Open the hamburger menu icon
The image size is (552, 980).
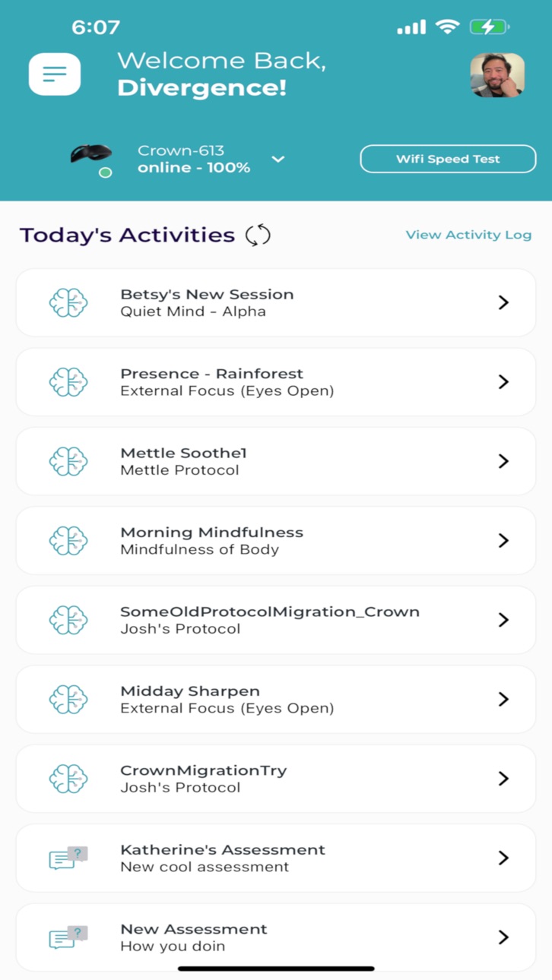click(x=55, y=74)
